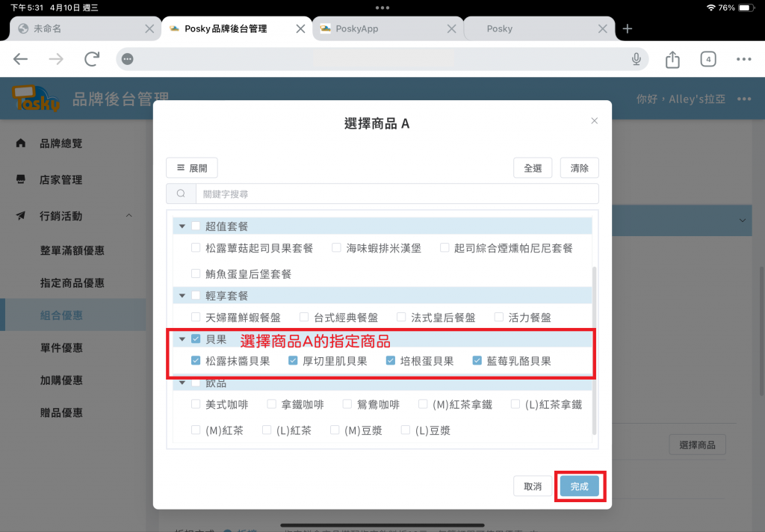Open 整單滿額優惠 in sidebar

[x=72, y=250]
